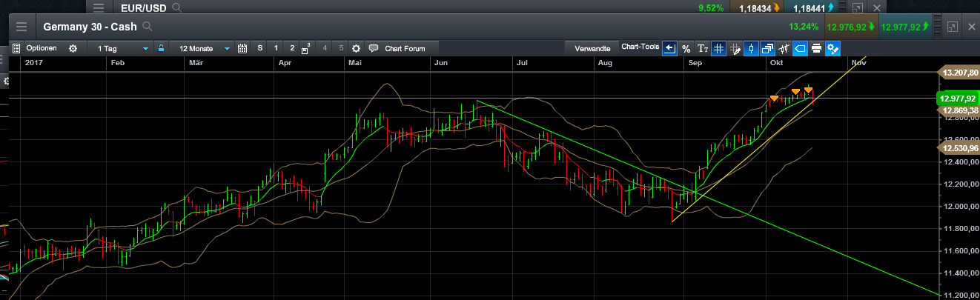
Task: Pop out the Germany 30 chart window
Action: 952,27
